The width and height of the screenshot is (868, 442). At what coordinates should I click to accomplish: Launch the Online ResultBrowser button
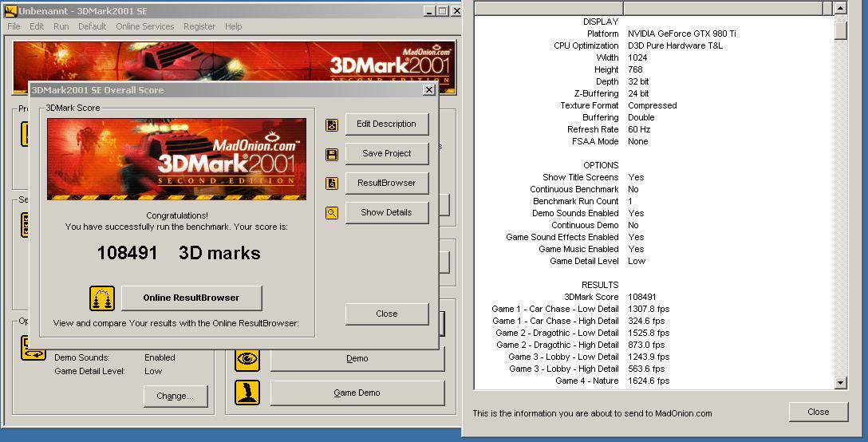pyautogui.click(x=191, y=298)
